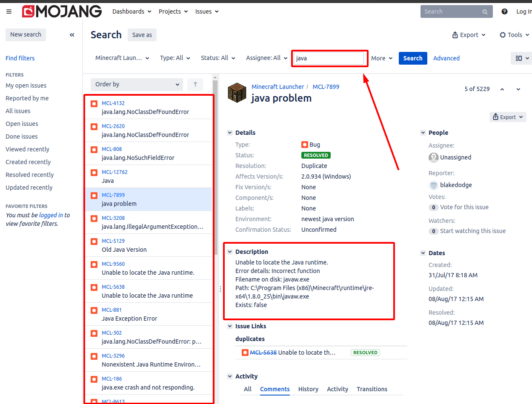The image size is (532, 404).
Task: Click Start watching this issue
Action: (x=473, y=231)
